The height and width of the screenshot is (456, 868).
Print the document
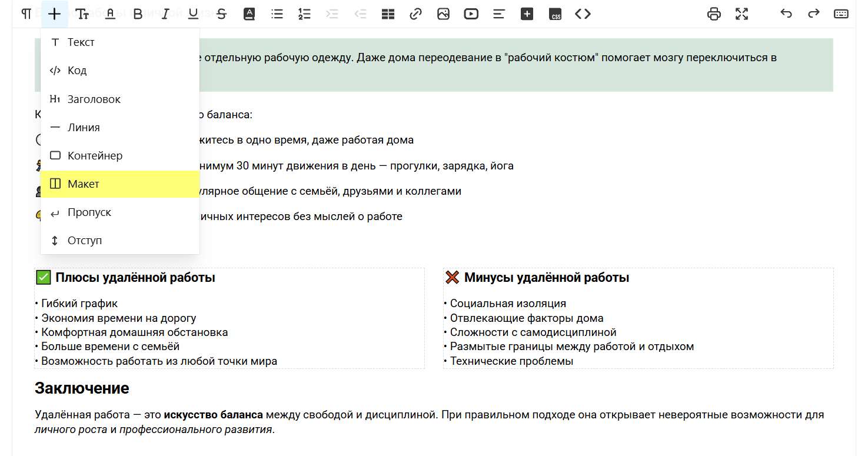coord(714,14)
